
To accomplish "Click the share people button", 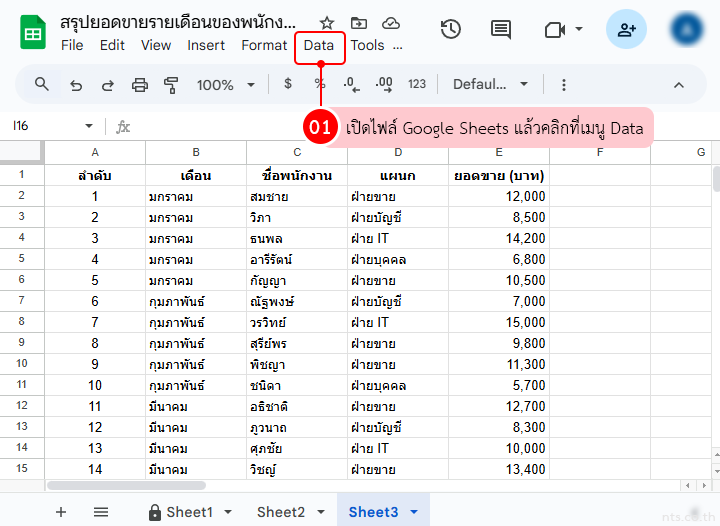I will pos(627,30).
